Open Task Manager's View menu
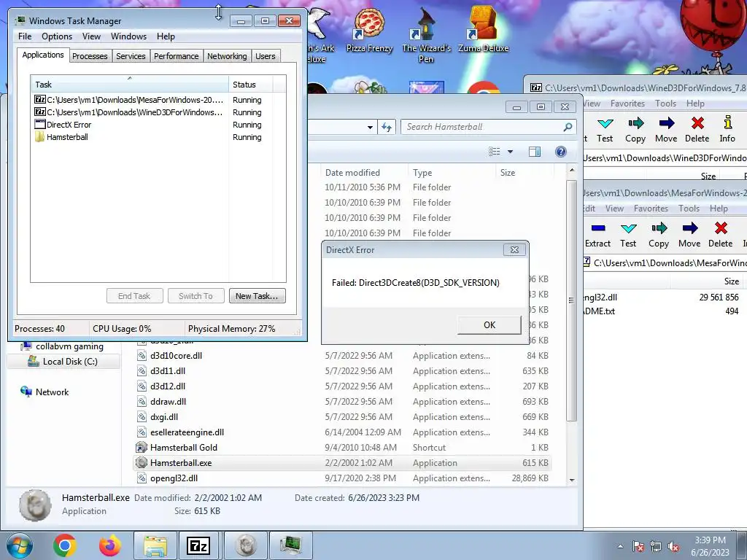 [91, 36]
